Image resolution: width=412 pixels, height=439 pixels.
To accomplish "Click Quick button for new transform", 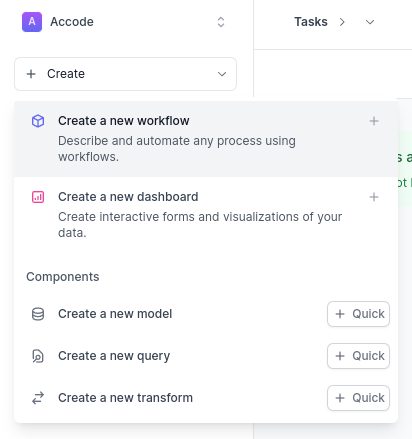I will pyautogui.click(x=358, y=398).
